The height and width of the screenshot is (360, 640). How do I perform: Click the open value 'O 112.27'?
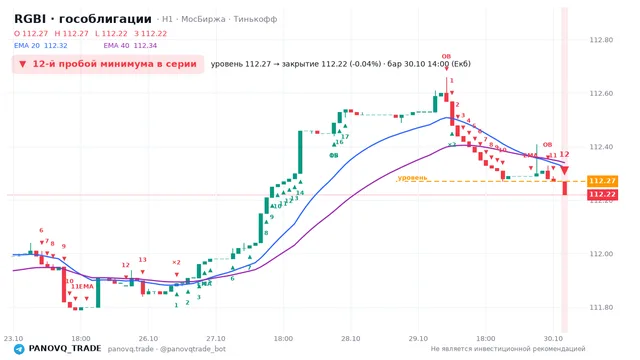click(31, 33)
